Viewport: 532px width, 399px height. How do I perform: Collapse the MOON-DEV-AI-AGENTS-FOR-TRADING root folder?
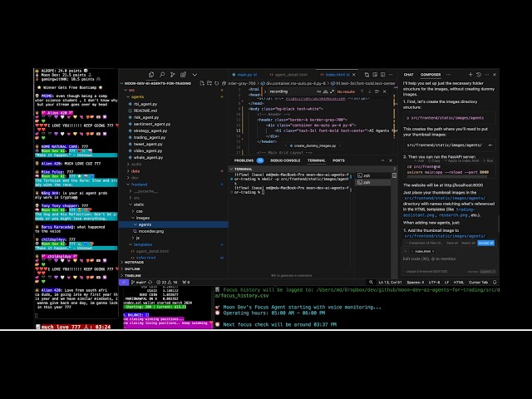point(158,83)
